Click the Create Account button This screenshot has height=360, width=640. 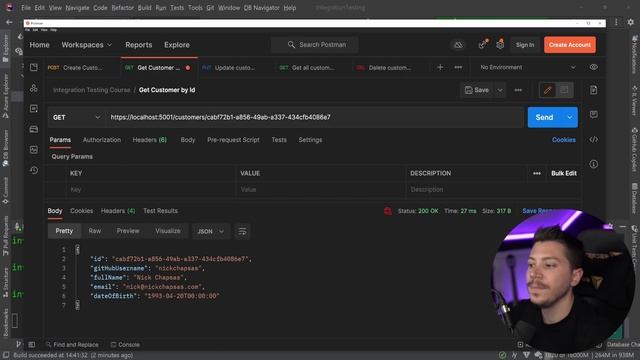tap(570, 45)
